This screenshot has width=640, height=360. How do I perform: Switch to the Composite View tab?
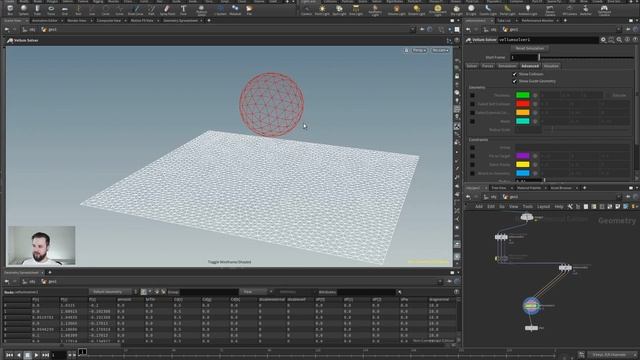pos(109,20)
